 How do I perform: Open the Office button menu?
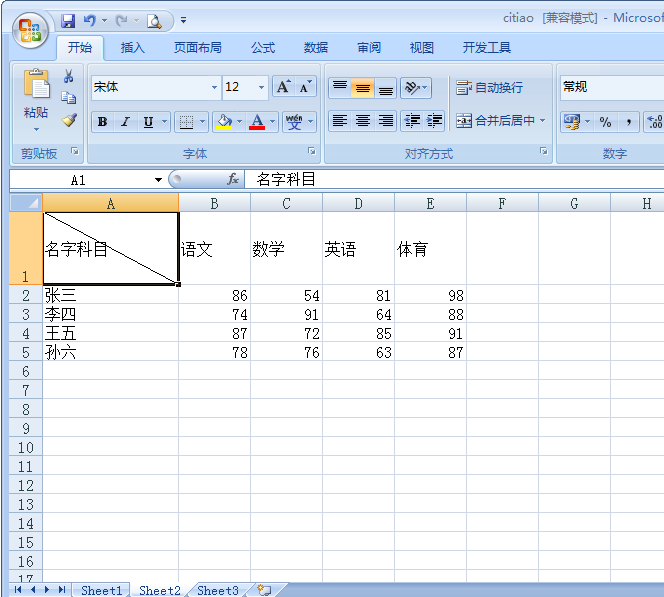pos(30,31)
